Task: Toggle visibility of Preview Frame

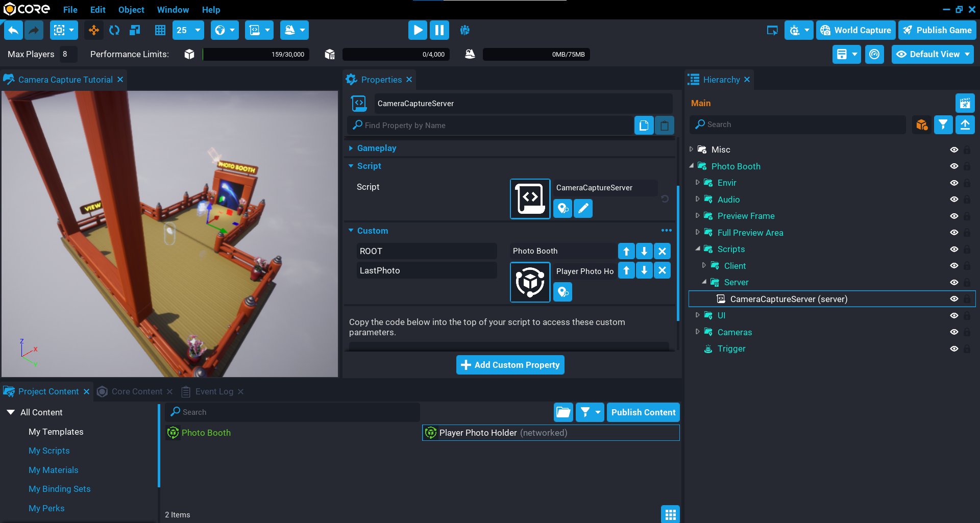Action: (953, 216)
